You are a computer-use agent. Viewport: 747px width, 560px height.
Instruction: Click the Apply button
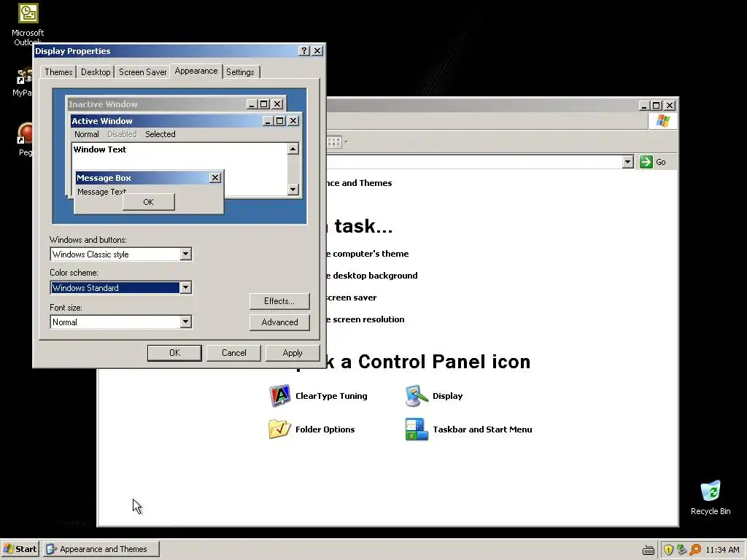(x=293, y=353)
